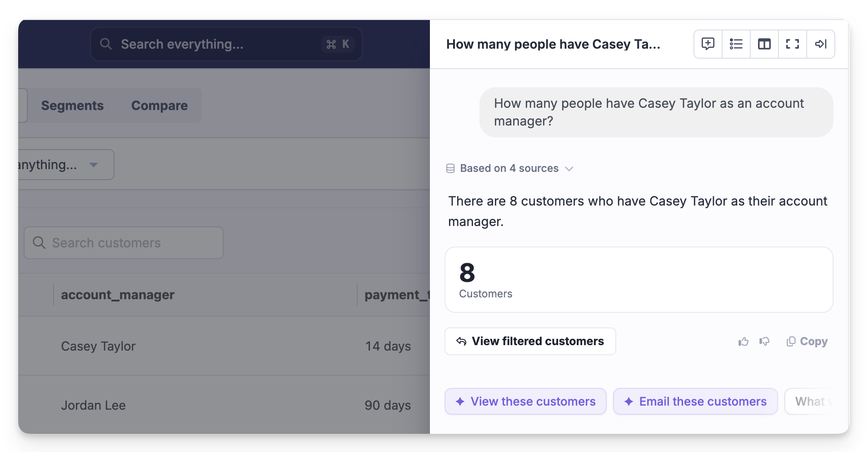The height and width of the screenshot is (452, 868).
Task: Focus the Search everything field
Action: pyautogui.click(x=226, y=44)
